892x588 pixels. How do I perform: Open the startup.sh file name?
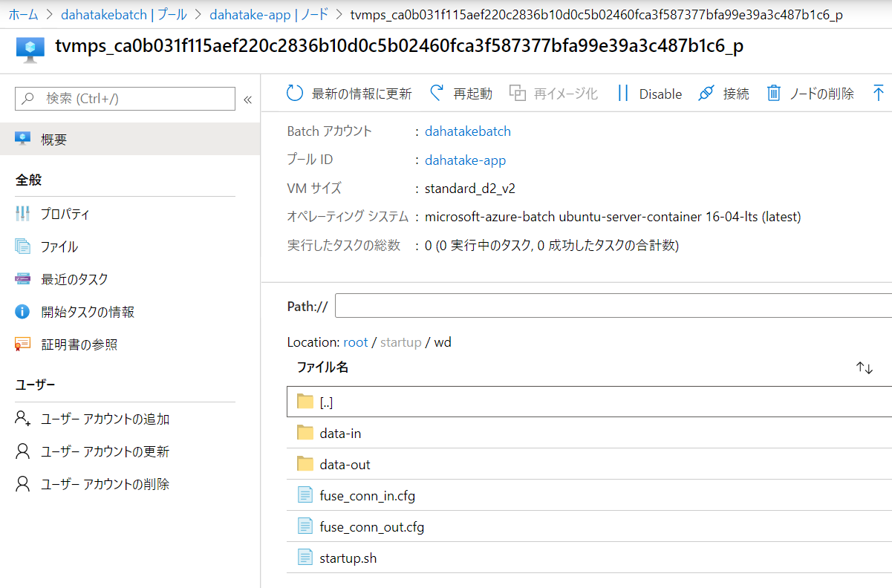coord(348,558)
